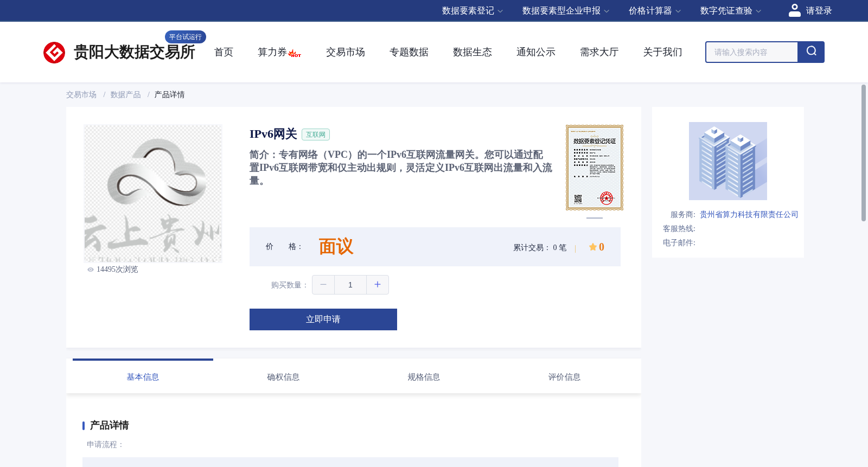Image resolution: width=868 pixels, height=467 pixels.
Task: Decrease purchase quantity with the minus button
Action: coord(323,285)
